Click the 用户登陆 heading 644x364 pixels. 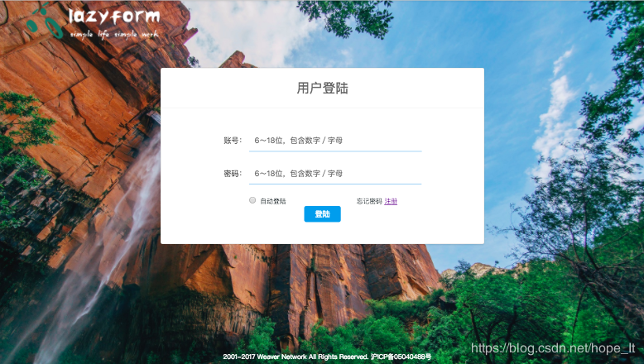(322, 88)
